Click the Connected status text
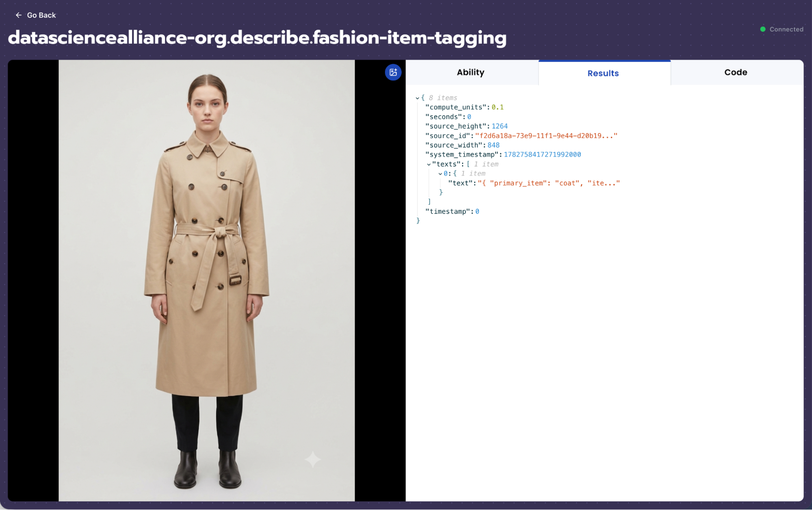The image size is (812, 510). click(x=786, y=29)
